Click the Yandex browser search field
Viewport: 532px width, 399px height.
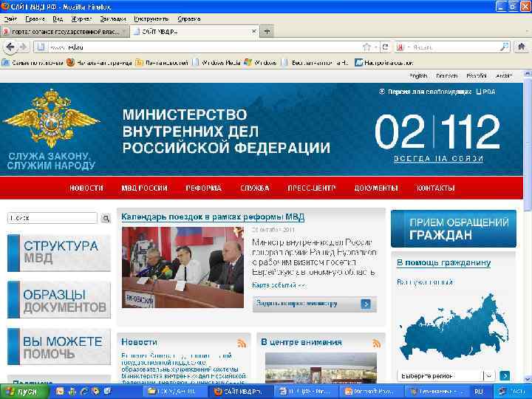click(x=454, y=47)
